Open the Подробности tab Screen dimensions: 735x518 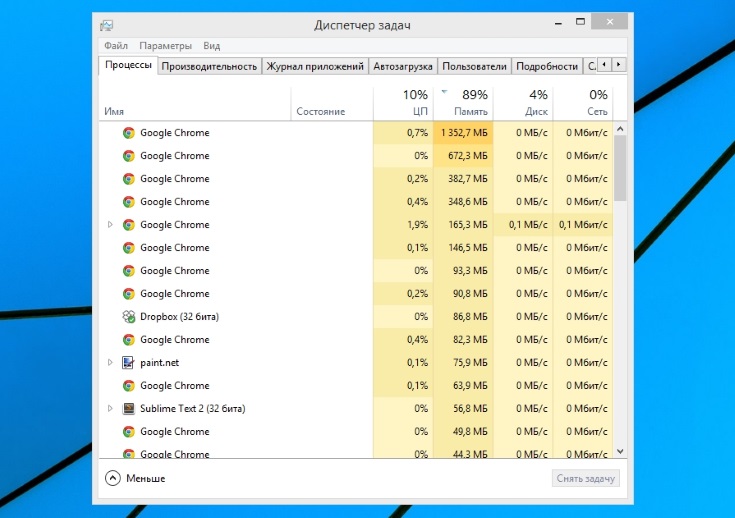(x=547, y=67)
